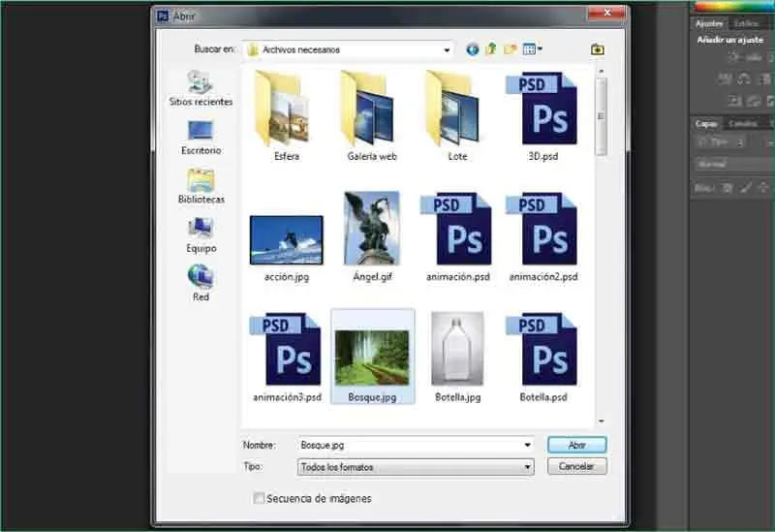
Task: Click the Red network location
Action: pos(201,281)
